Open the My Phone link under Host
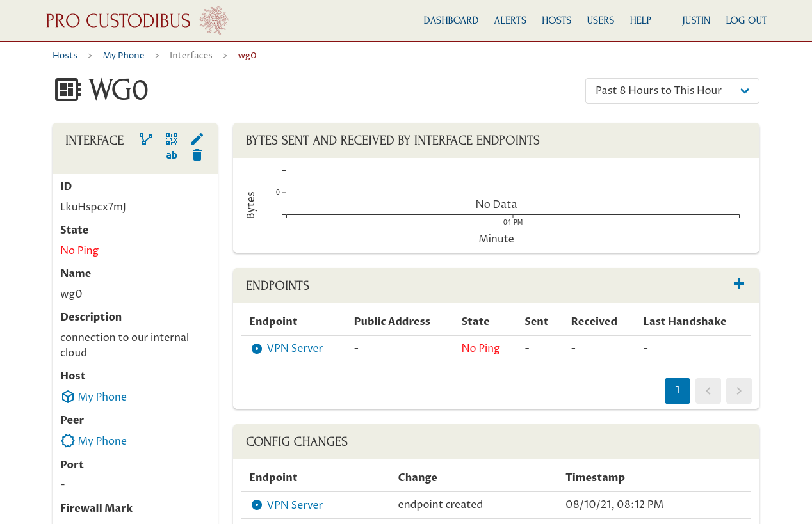812x524 pixels. 102,397
